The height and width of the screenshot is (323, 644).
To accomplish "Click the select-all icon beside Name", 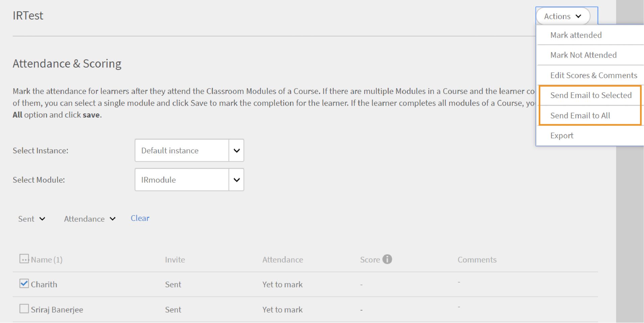I will click(x=24, y=259).
